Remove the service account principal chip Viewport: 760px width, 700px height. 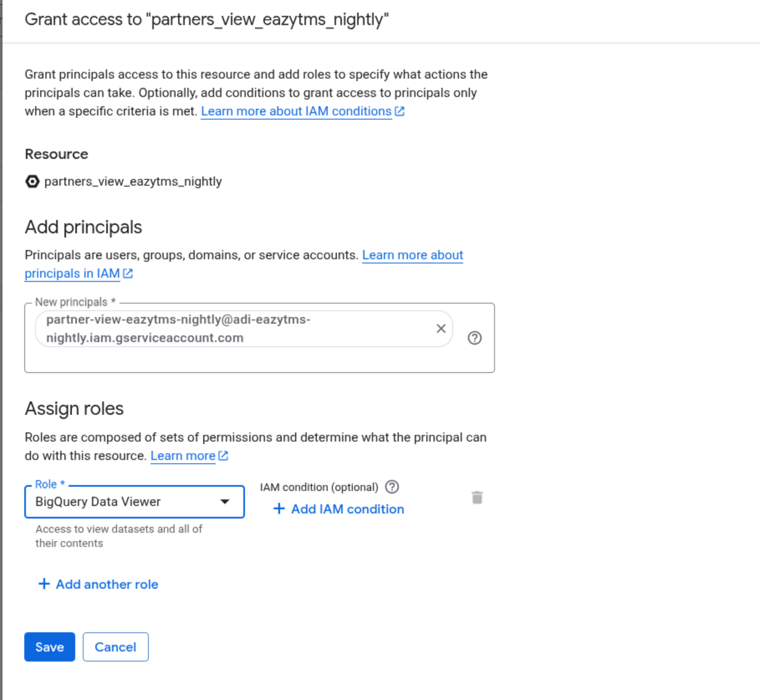tap(441, 329)
